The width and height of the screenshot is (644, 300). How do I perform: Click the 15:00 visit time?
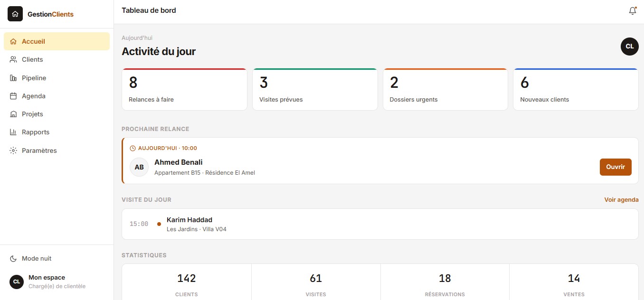pos(139,224)
